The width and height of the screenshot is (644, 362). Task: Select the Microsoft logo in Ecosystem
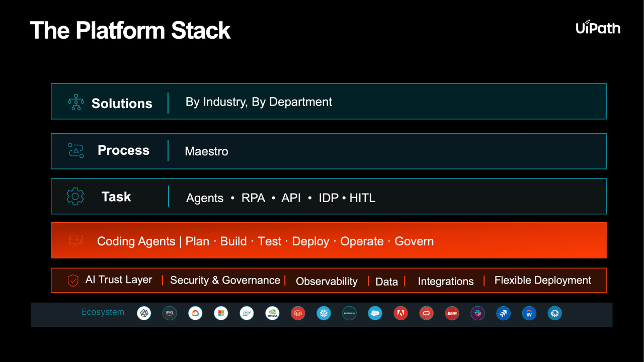pyautogui.click(x=221, y=313)
